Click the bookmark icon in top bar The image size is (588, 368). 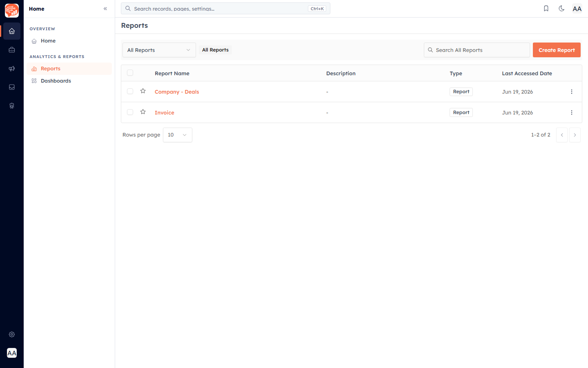(x=546, y=9)
